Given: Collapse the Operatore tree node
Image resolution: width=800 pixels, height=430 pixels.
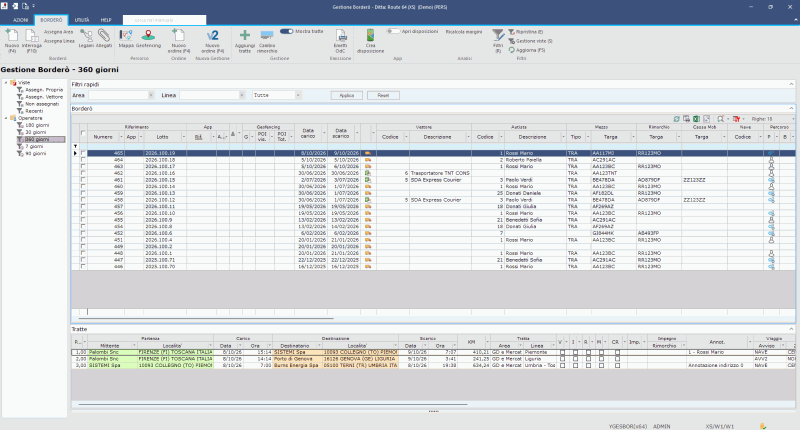Looking at the screenshot, I should (x=6, y=118).
